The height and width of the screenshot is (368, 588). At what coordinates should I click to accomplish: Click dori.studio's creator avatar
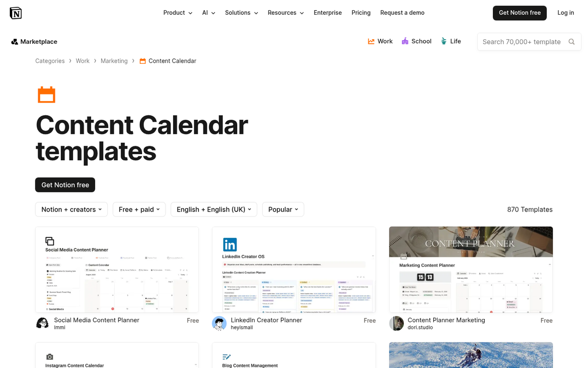point(396,324)
